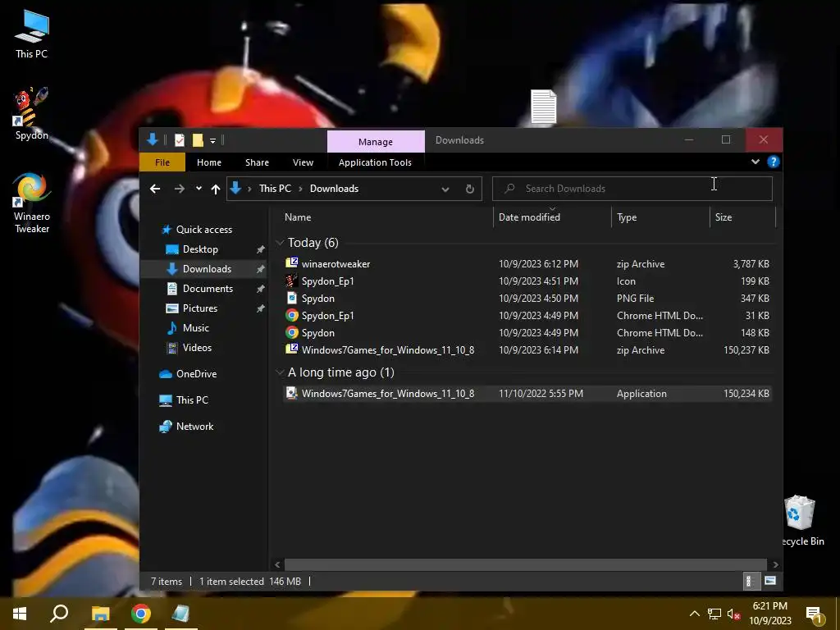The image size is (840, 630).
Task: Go forward with the Forward arrow
Action: point(179,189)
